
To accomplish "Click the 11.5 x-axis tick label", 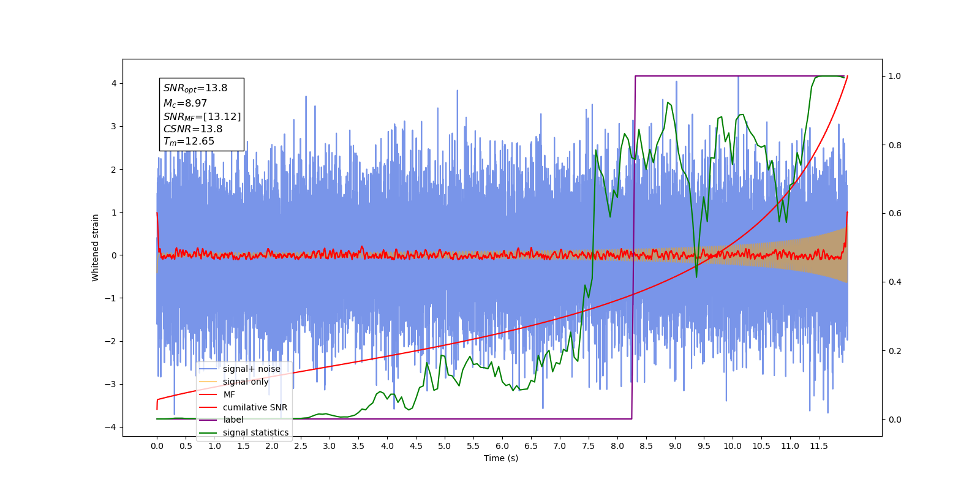I will (x=819, y=446).
